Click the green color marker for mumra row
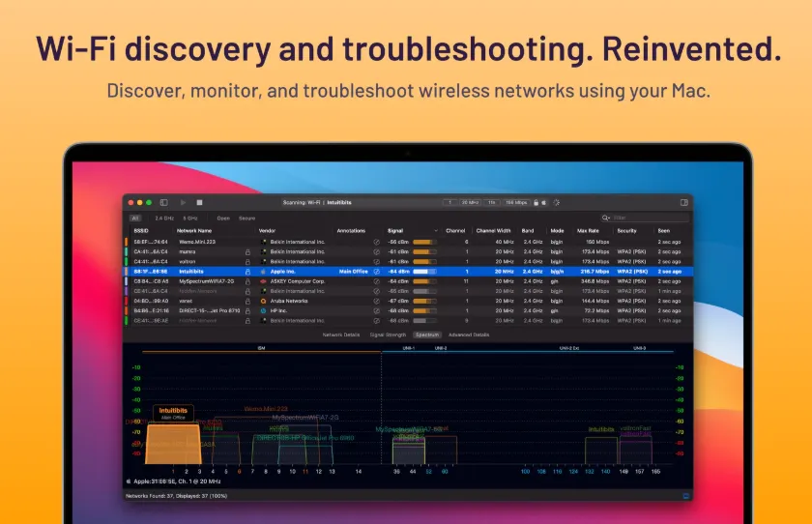 pos(126,251)
